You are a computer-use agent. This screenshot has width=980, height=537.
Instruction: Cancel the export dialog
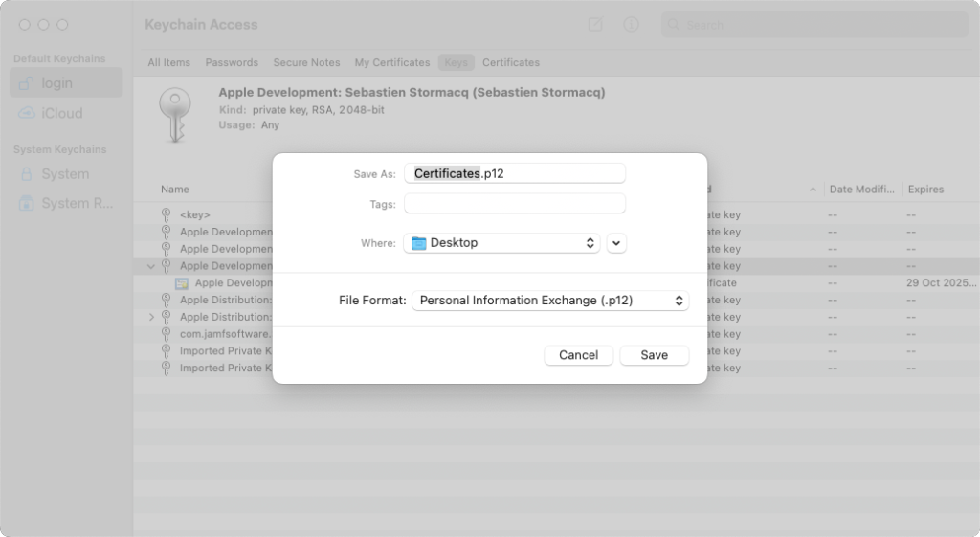(x=578, y=355)
